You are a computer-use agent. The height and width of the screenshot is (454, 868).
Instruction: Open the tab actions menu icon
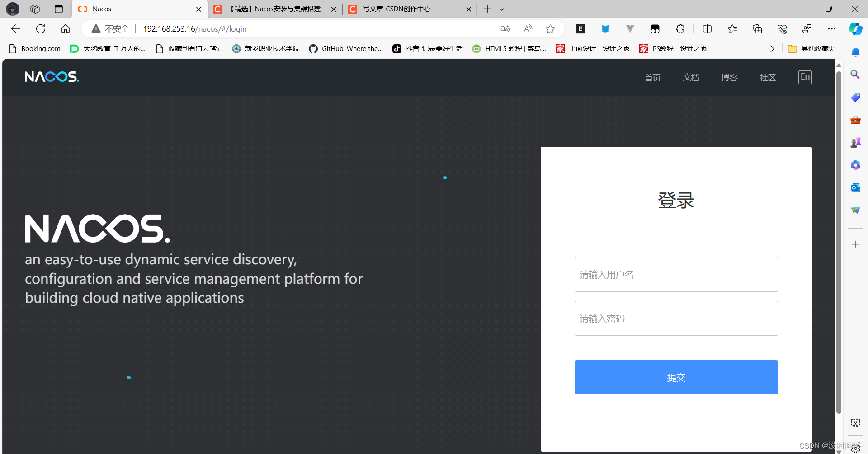pyautogui.click(x=58, y=9)
